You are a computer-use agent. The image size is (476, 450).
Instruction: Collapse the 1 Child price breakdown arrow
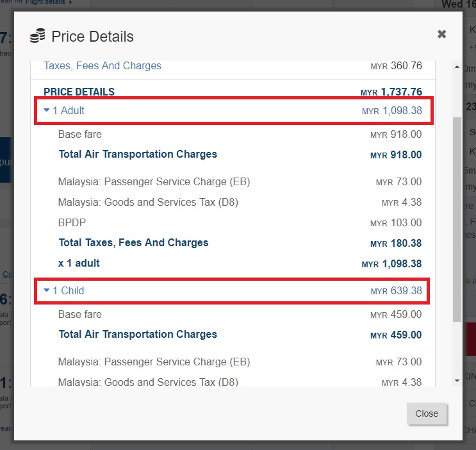coord(47,290)
